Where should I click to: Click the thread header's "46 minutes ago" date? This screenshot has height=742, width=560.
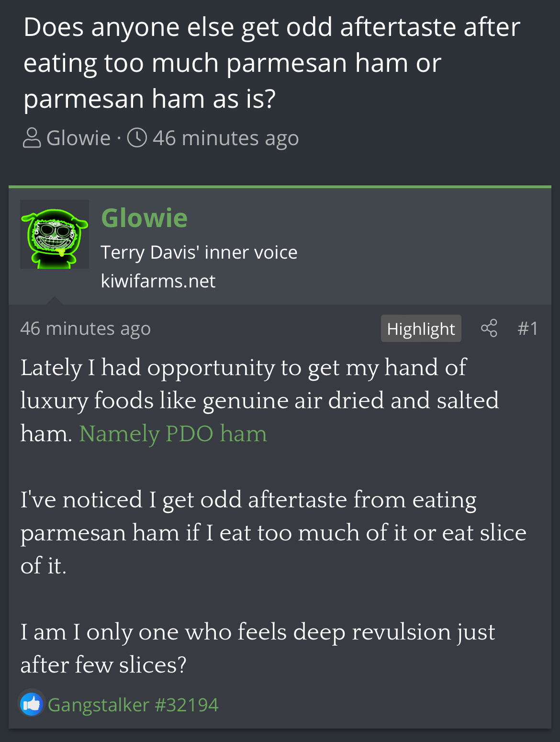click(225, 138)
